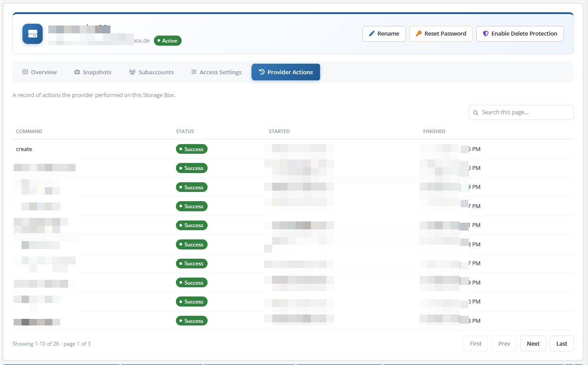
Task: Switch to the Snapshots tab
Action: pyautogui.click(x=93, y=72)
